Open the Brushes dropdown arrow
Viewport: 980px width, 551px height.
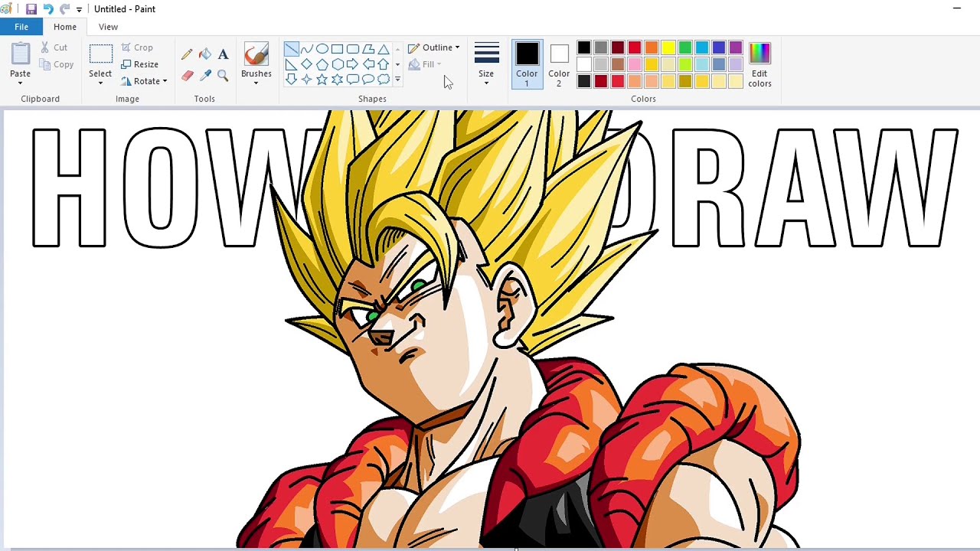[256, 83]
